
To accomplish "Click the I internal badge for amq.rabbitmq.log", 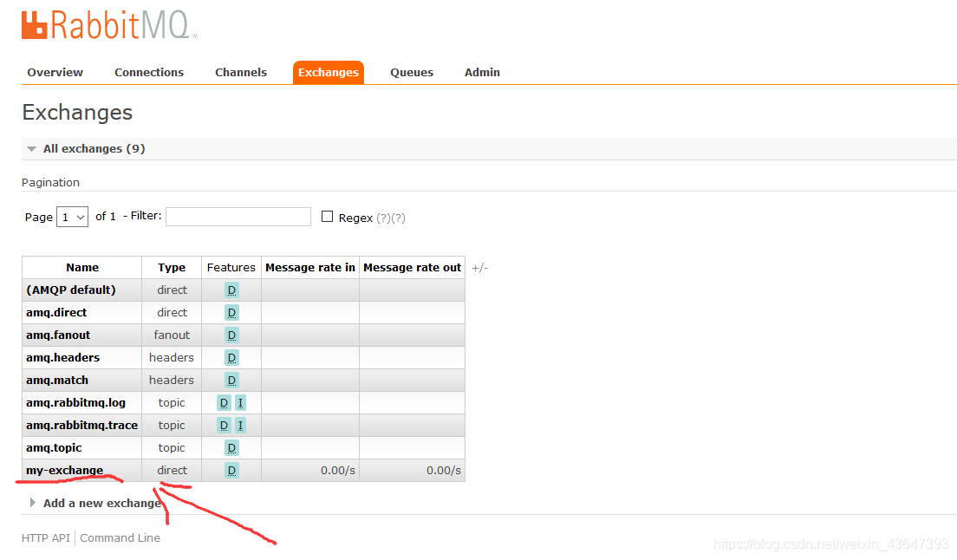I will 240,403.
